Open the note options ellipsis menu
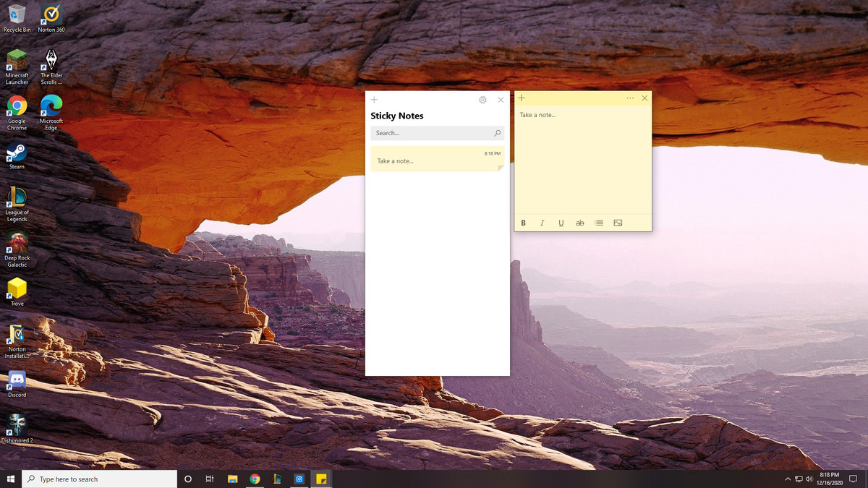 pyautogui.click(x=629, y=97)
